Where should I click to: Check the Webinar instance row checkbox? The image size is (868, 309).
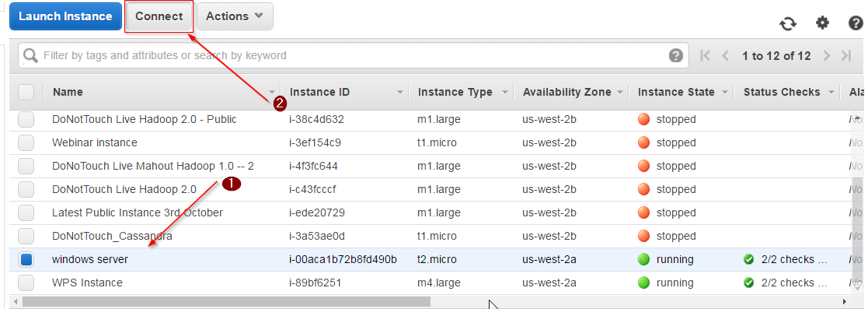pyautogui.click(x=26, y=142)
